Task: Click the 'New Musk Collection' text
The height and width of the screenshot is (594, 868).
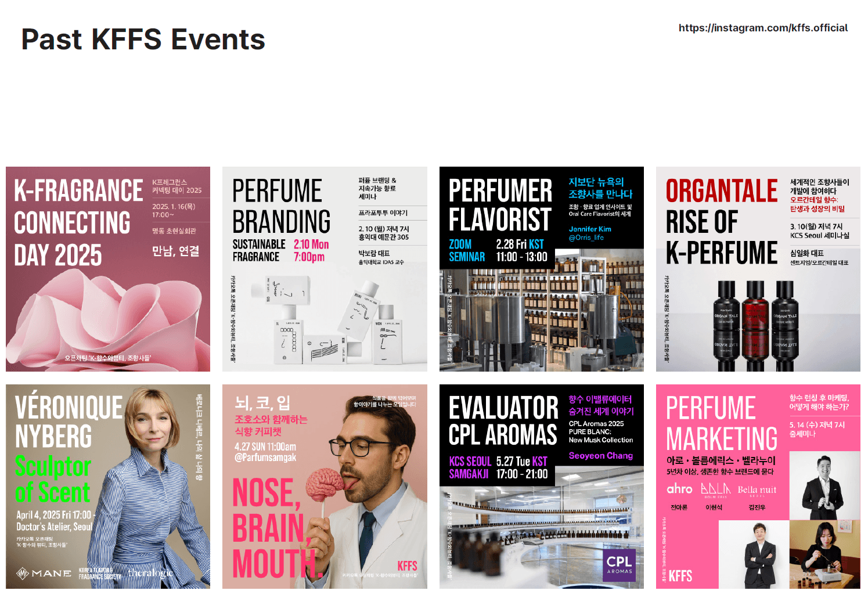Action: click(x=601, y=440)
